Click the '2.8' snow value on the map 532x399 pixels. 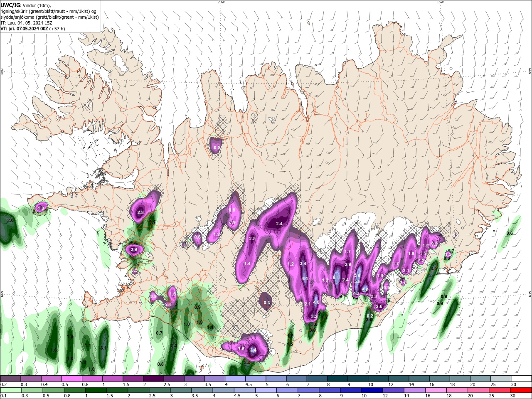click(140, 212)
